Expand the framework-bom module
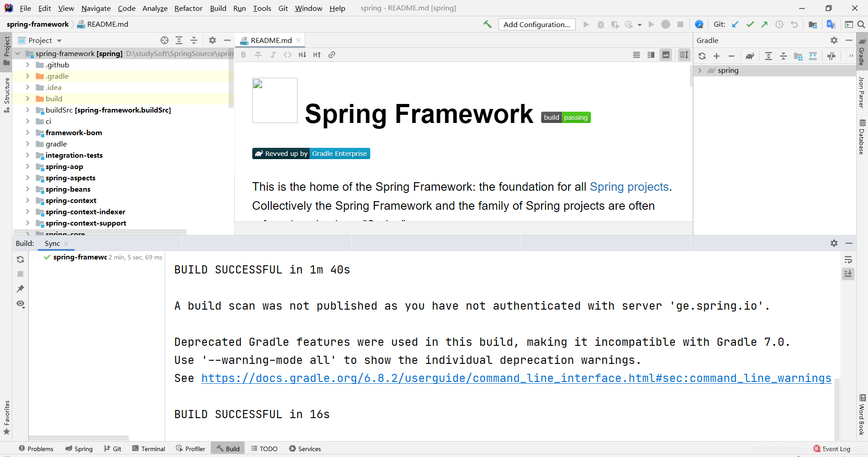 (28, 133)
